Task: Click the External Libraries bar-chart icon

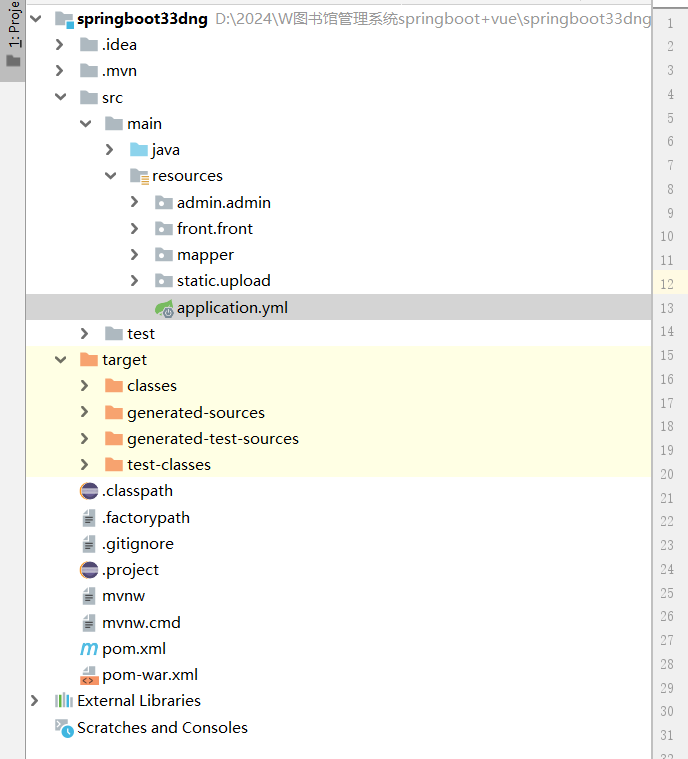Action: click(x=64, y=701)
